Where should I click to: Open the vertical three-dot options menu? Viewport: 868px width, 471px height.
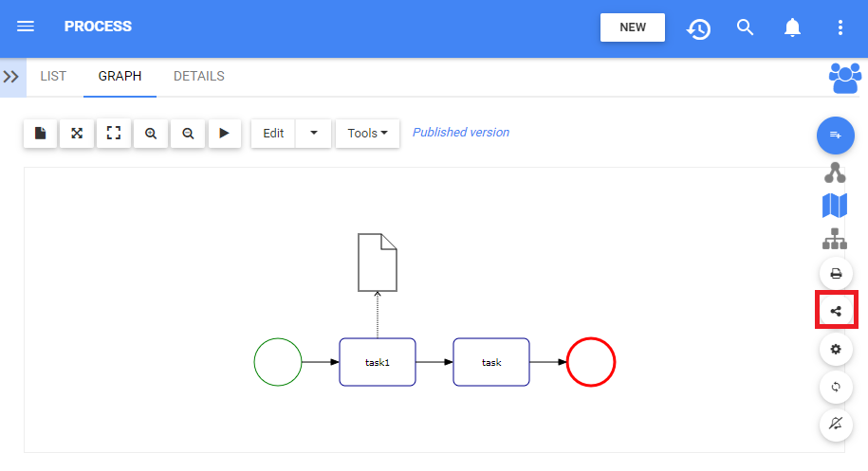(840, 27)
